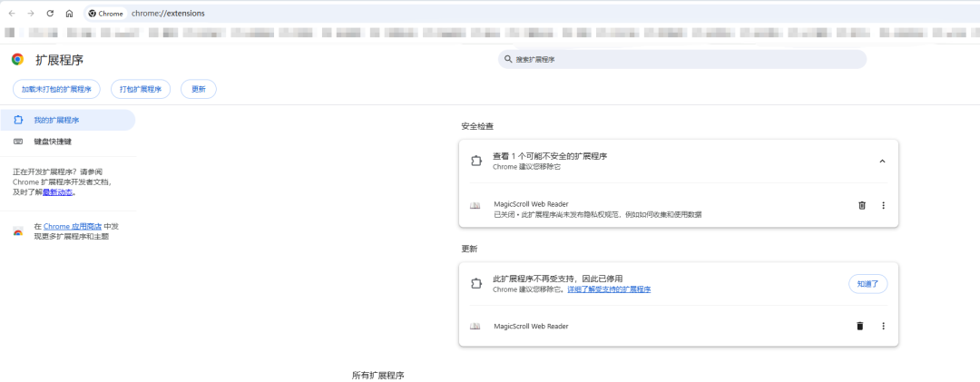The width and height of the screenshot is (980, 382).
Task: Open the 最新动态 link
Action: pos(58,191)
